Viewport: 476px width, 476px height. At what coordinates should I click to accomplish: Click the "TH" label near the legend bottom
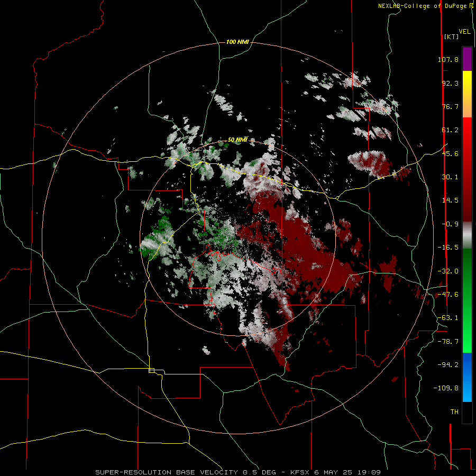click(454, 412)
